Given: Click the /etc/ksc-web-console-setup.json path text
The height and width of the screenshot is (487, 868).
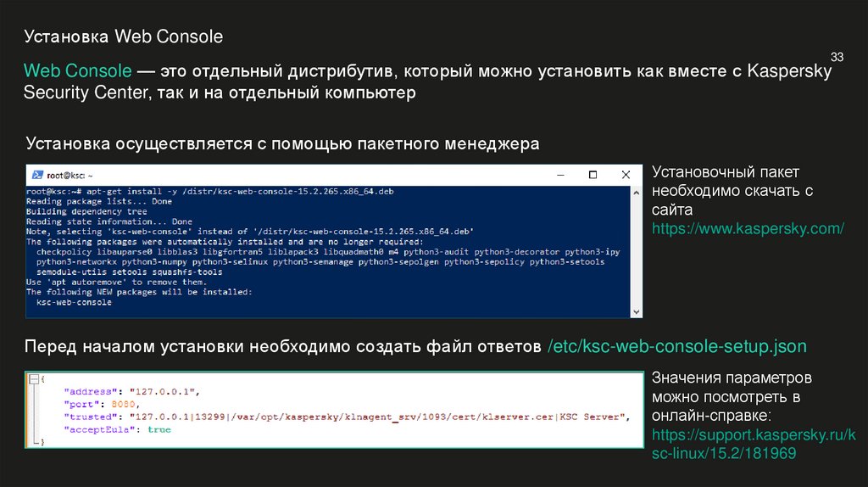Looking at the screenshot, I should [677, 346].
